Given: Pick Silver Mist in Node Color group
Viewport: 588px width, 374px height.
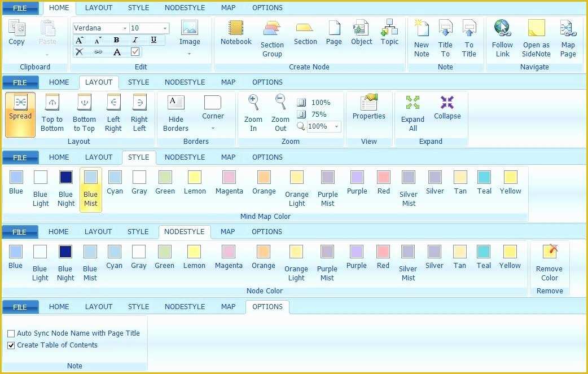Looking at the screenshot, I should coord(408,263).
